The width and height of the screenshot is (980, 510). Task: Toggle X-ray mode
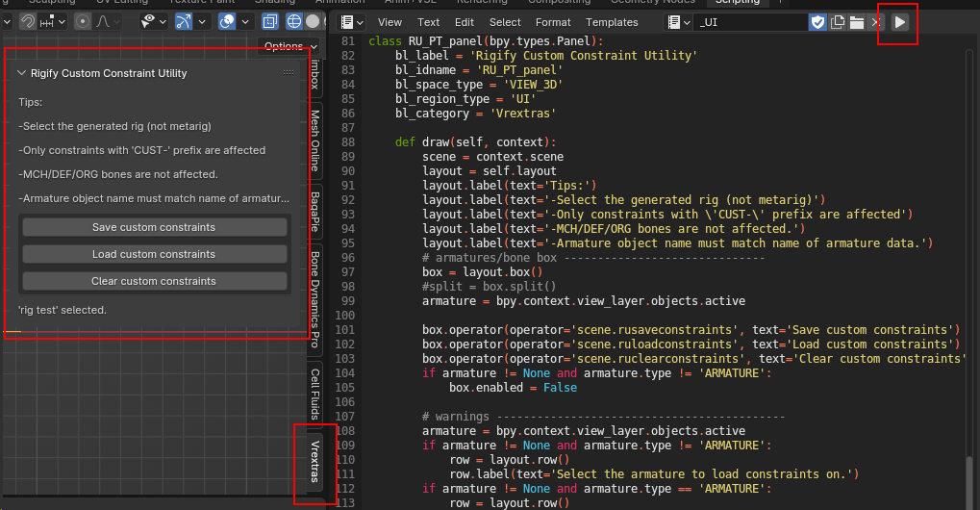[x=270, y=22]
